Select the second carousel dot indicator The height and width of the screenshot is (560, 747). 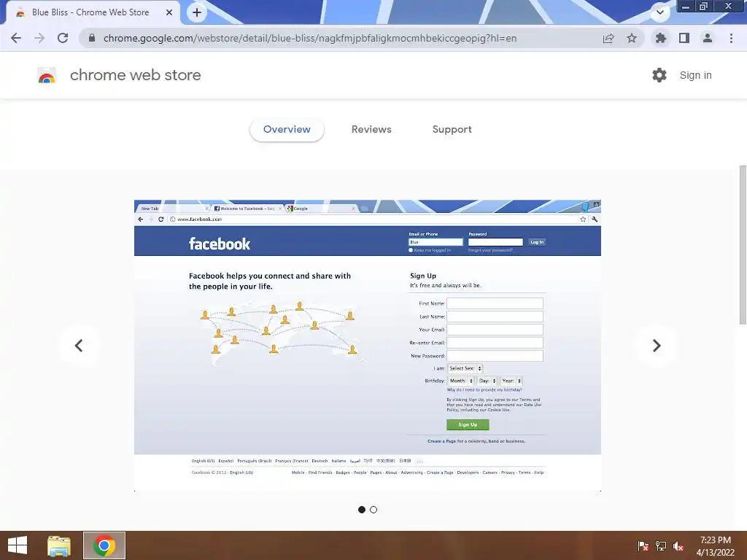coord(373,510)
